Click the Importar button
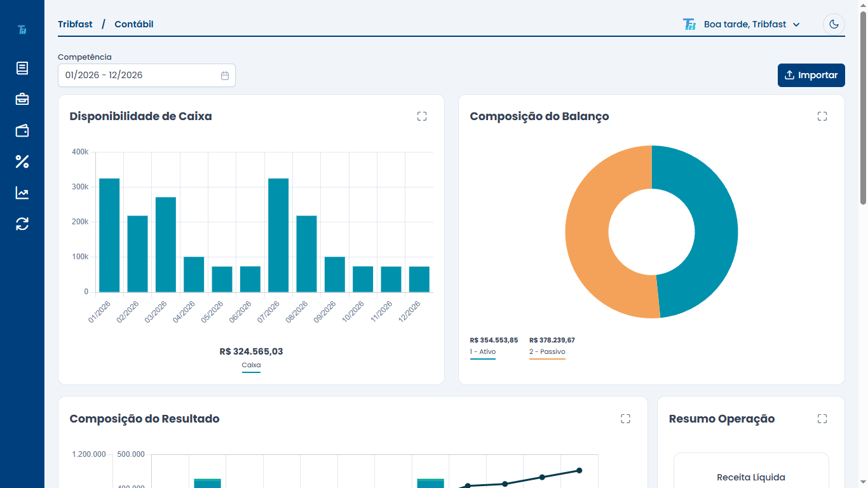 811,75
